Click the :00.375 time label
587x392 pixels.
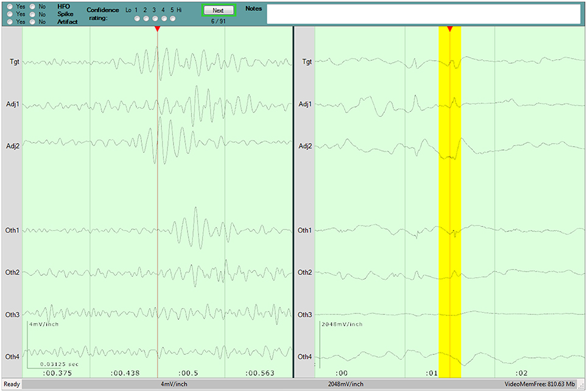pos(57,373)
